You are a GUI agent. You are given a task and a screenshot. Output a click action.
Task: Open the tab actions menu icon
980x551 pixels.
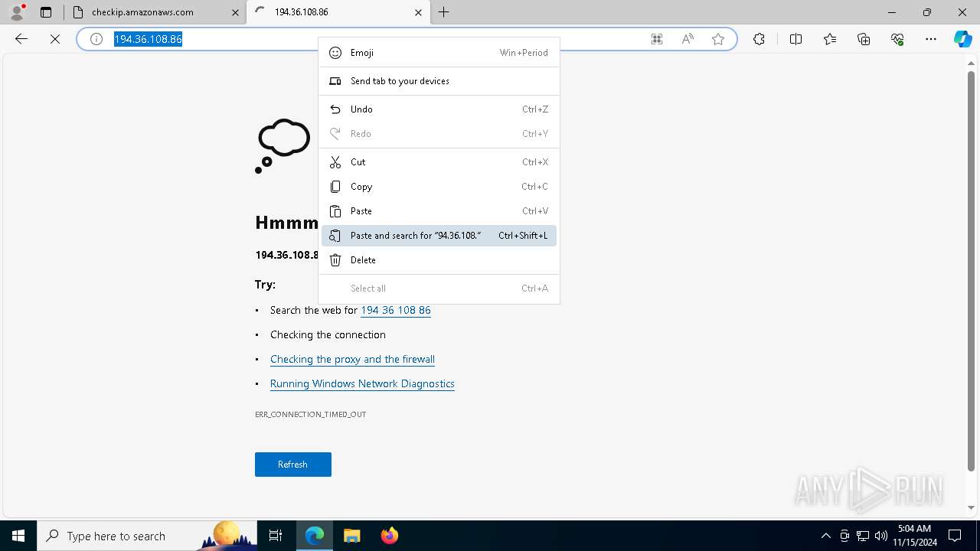(x=46, y=12)
